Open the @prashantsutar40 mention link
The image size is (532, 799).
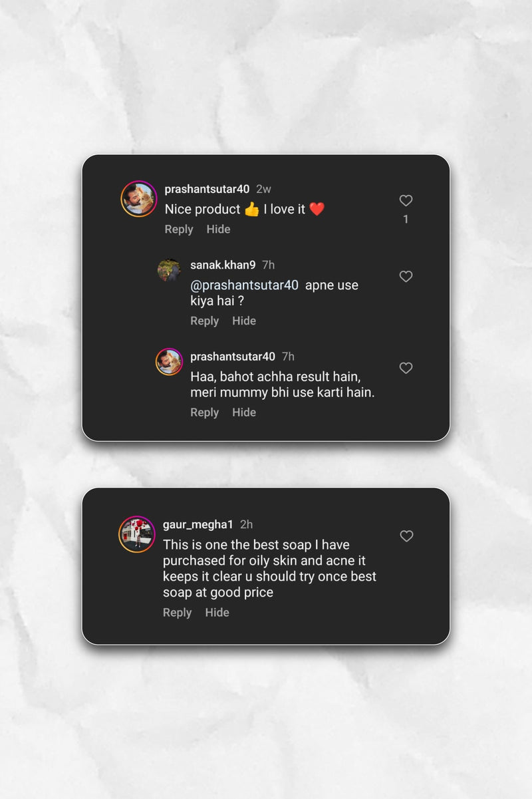[x=244, y=285]
